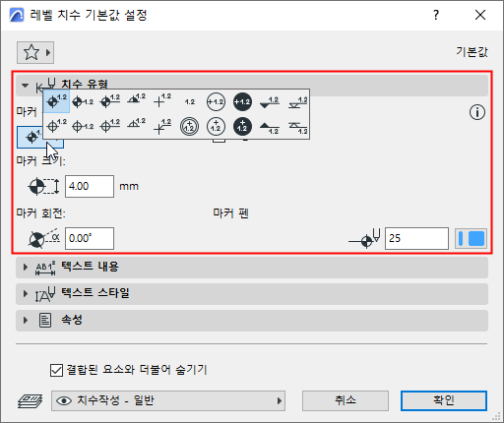Select filled crosshair marker with inline text
Viewport: 504px width, 423px height.
(x=83, y=101)
